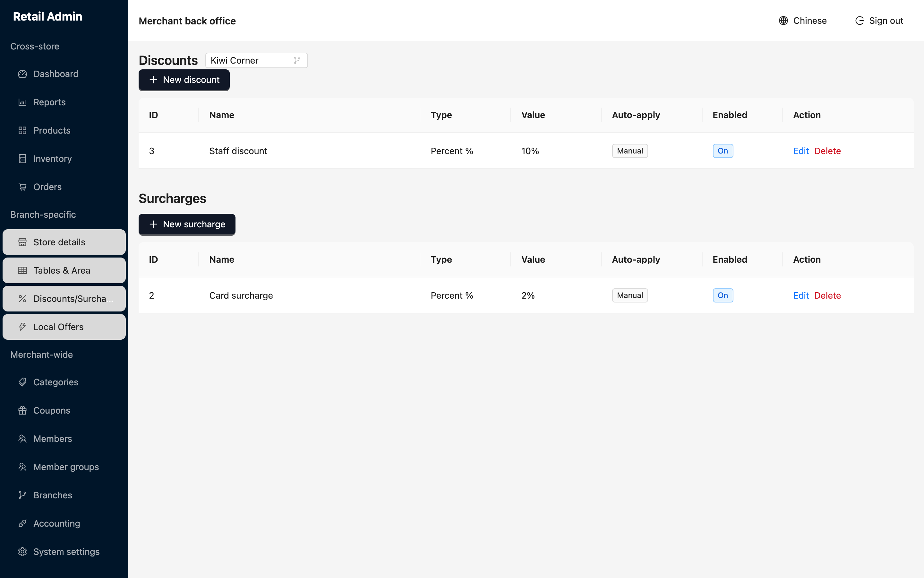Edit the Staff discount row
Screen dimensions: 924x578
(801, 151)
